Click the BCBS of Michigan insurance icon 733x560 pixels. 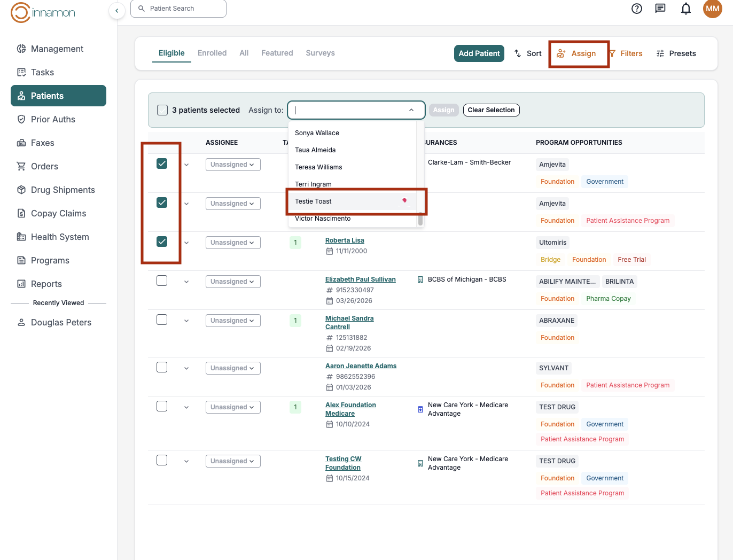(420, 279)
